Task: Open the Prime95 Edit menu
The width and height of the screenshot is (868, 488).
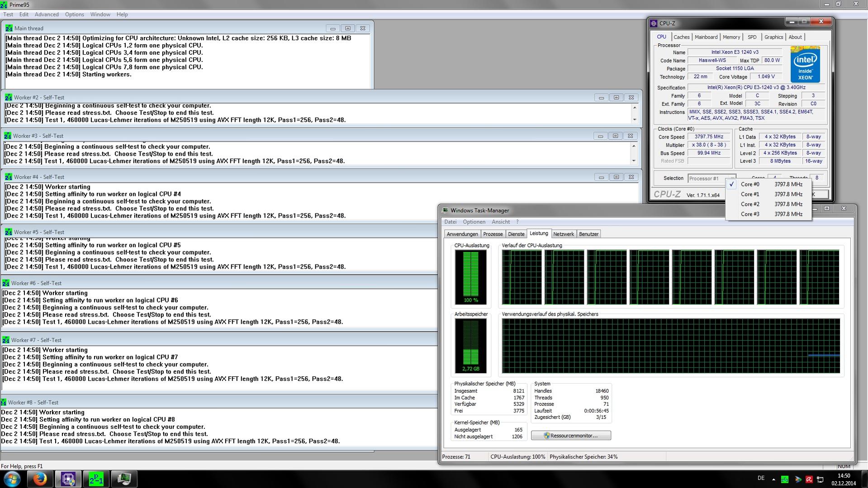Action: (24, 14)
